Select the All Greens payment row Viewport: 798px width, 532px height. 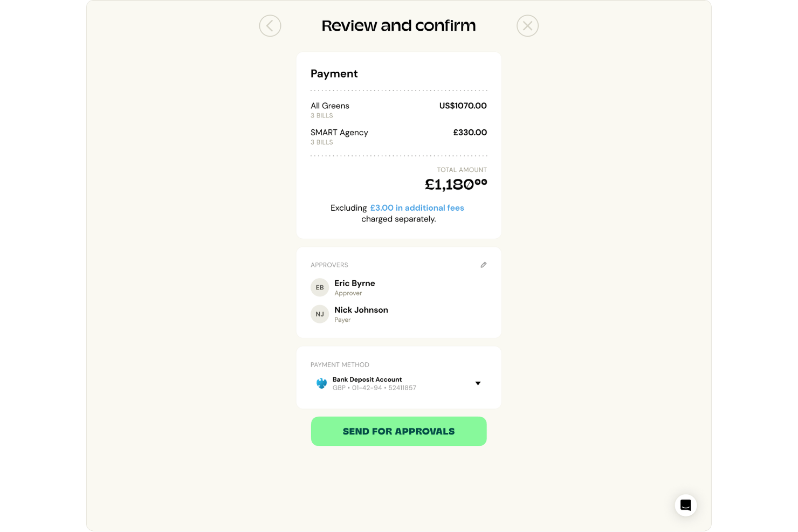click(398, 110)
